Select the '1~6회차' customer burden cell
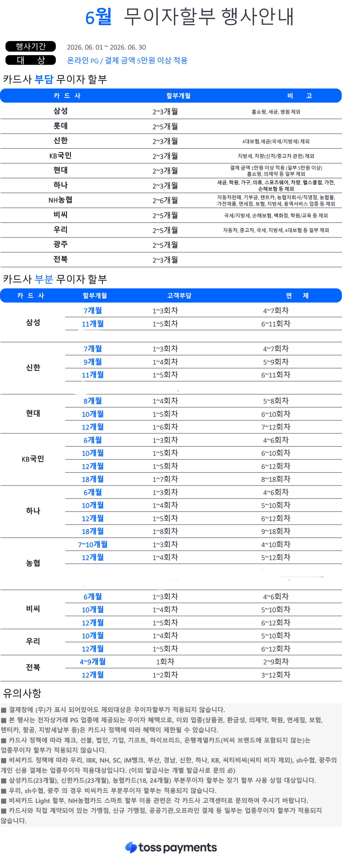This screenshot has height=868, width=342. [165, 427]
